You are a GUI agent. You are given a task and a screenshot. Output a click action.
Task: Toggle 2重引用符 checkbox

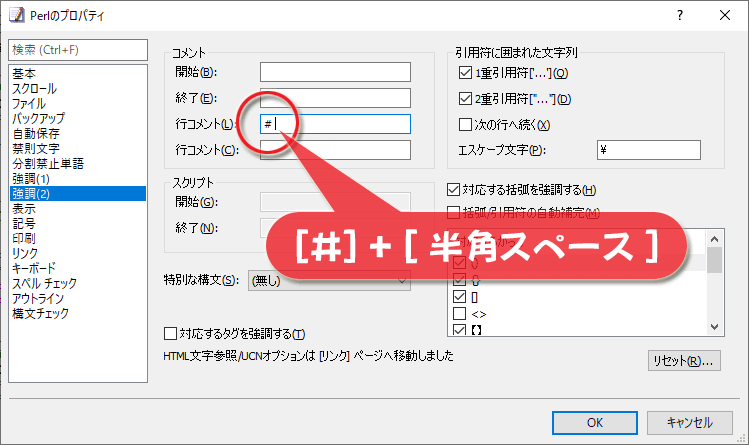(x=465, y=99)
